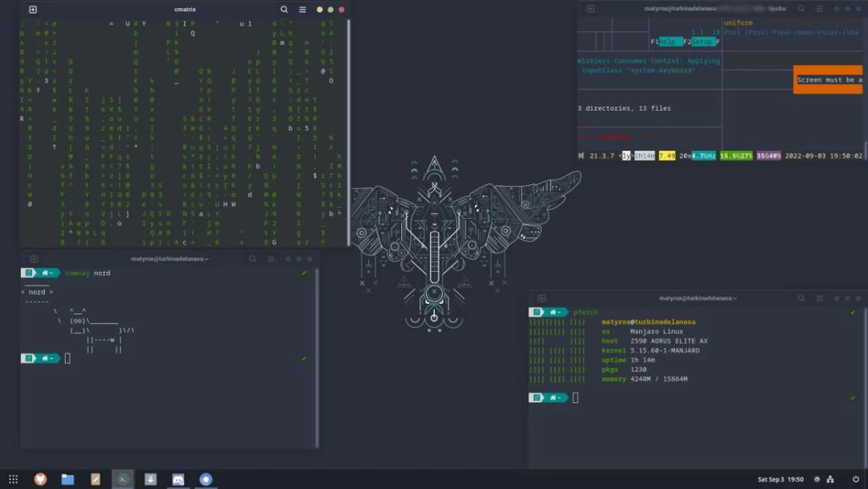
Task: Click the Manjaro shield icon in the pfetch prompt
Action: click(x=537, y=312)
